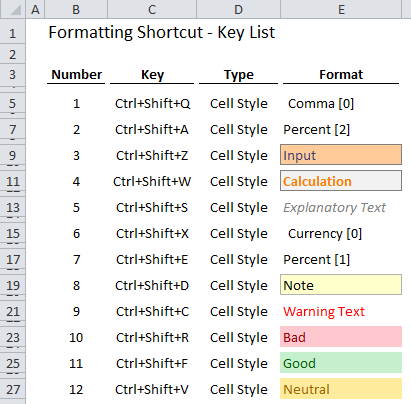
Task: Select row 27 header
Action: pyautogui.click(x=13, y=389)
